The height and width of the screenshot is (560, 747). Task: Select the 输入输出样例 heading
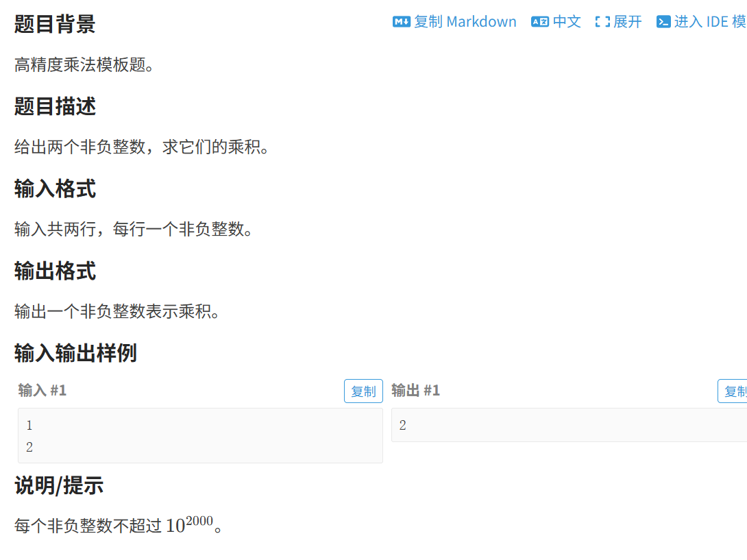point(75,354)
